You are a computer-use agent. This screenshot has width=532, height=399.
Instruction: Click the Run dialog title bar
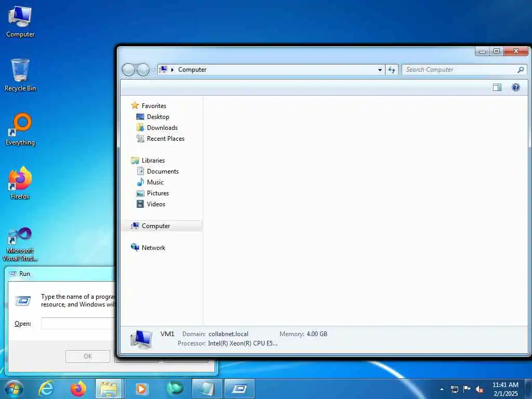pyautogui.click(x=61, y=273)
